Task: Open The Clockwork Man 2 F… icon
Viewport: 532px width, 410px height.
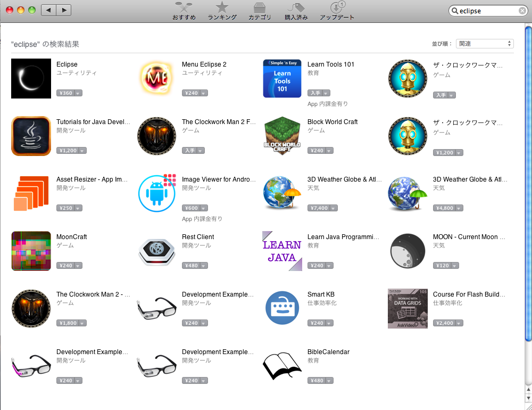Action: coord(157,136)
